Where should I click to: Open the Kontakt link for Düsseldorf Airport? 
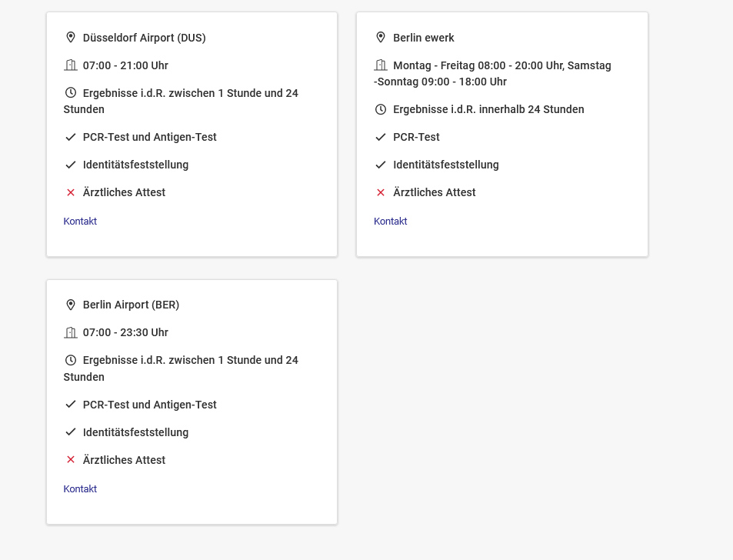[x=80, y=222]
